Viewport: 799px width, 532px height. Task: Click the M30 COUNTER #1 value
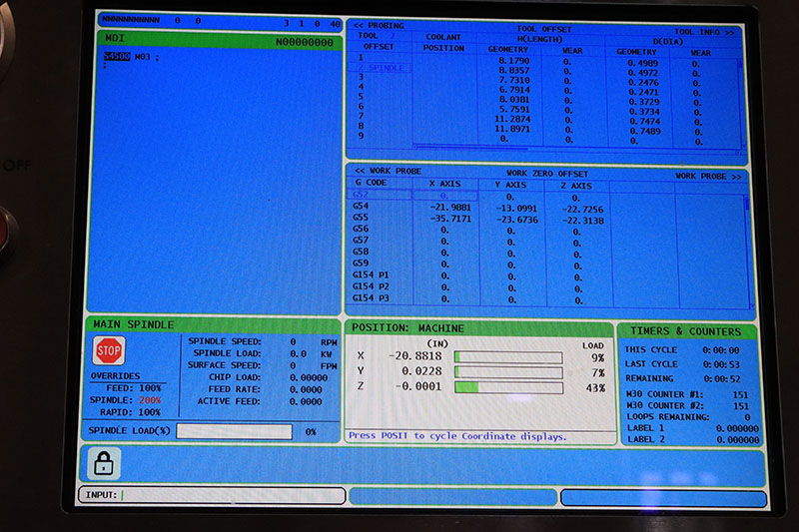point(740,394)
